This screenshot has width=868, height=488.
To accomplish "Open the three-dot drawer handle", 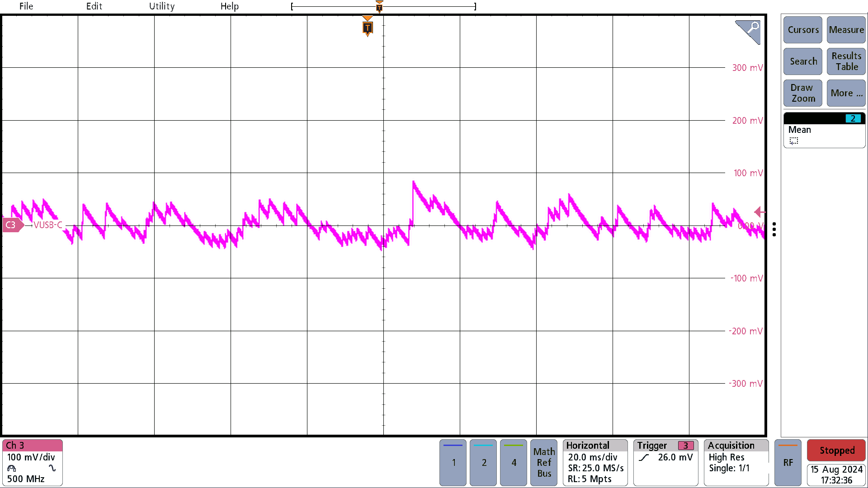I will [x=774, y=229].
